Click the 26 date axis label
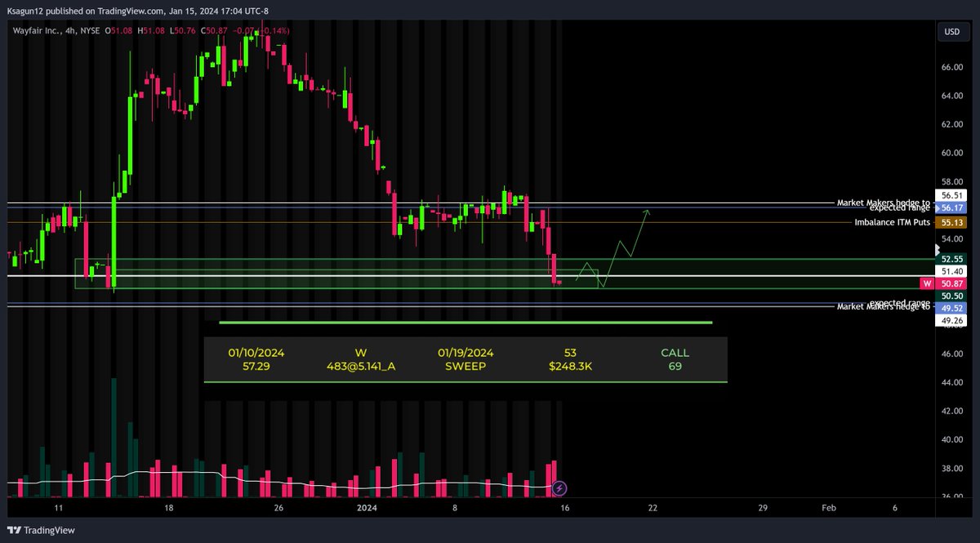This screenshot has width=980, height=543. pyautogui.click(x=278, y=507)
